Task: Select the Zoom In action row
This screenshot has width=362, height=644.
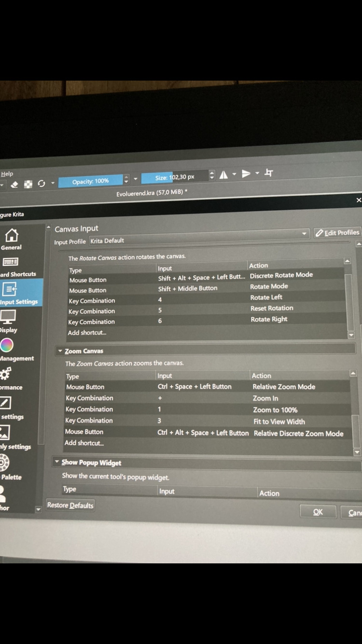Action: pos(208,398)
